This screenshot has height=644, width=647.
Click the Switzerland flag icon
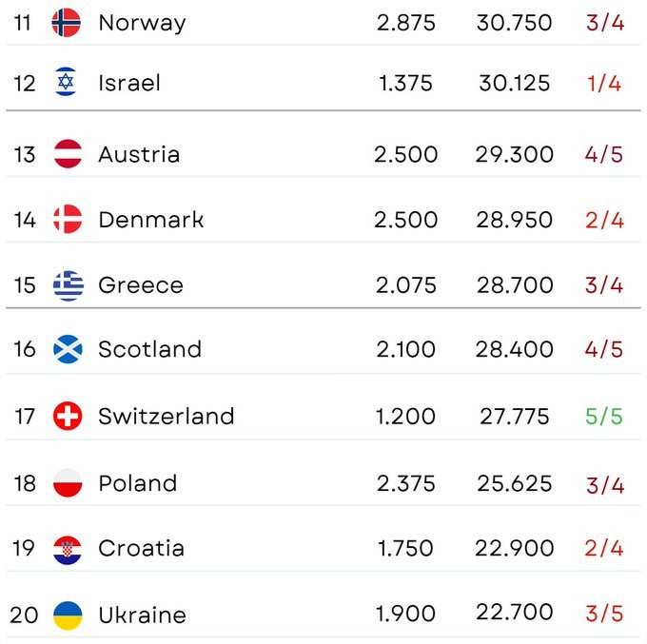(x=68, y=416)
